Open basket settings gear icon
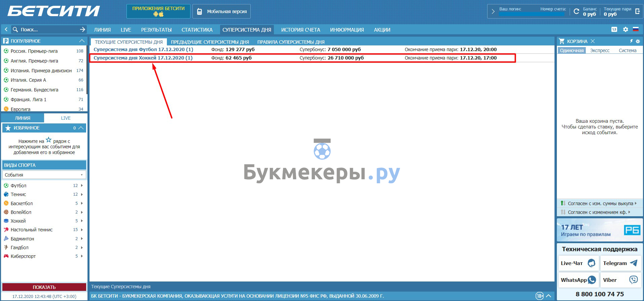644x301 pixels. click(x=638, y=41)
